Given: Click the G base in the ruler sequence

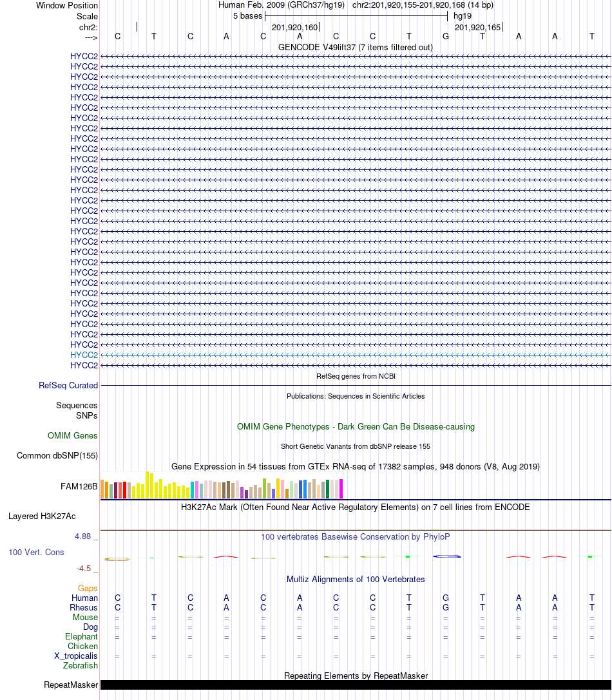Looking at the screenshot, I should (445, 37).
